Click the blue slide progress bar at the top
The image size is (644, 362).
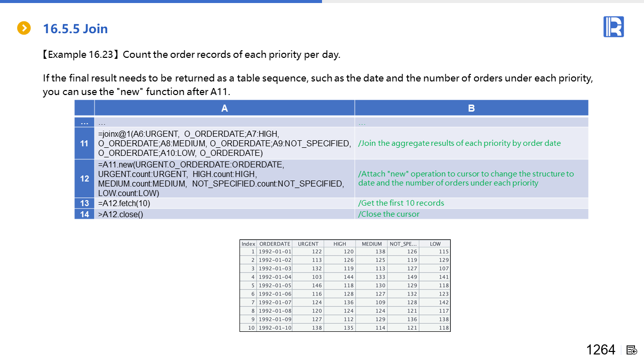coord(161,2)
